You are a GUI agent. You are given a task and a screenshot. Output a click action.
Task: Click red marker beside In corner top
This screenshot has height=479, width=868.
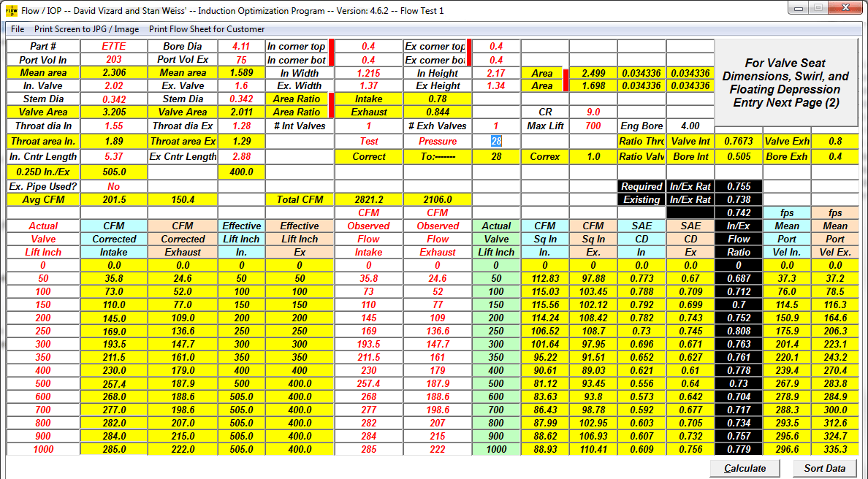pos(332,47)
